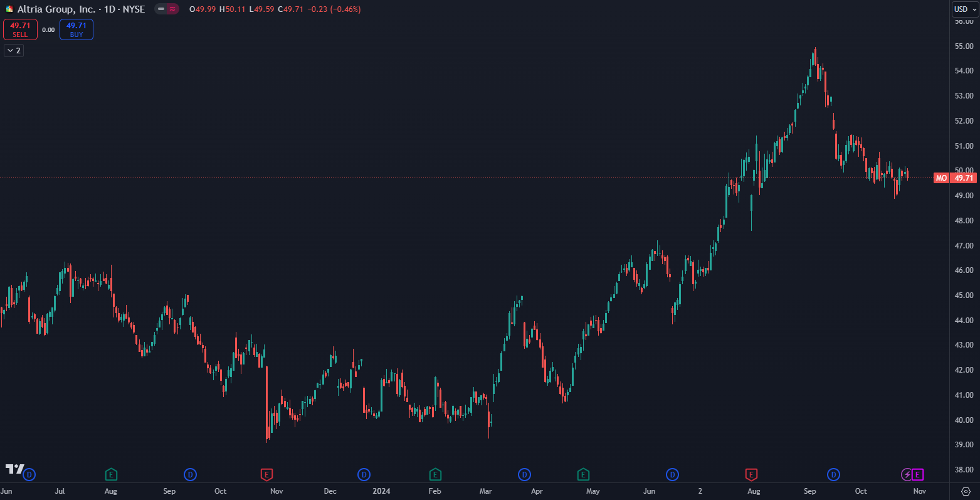Click the Altria Group company logo icon
980x500 pixels.
click(x=9, y=9)
